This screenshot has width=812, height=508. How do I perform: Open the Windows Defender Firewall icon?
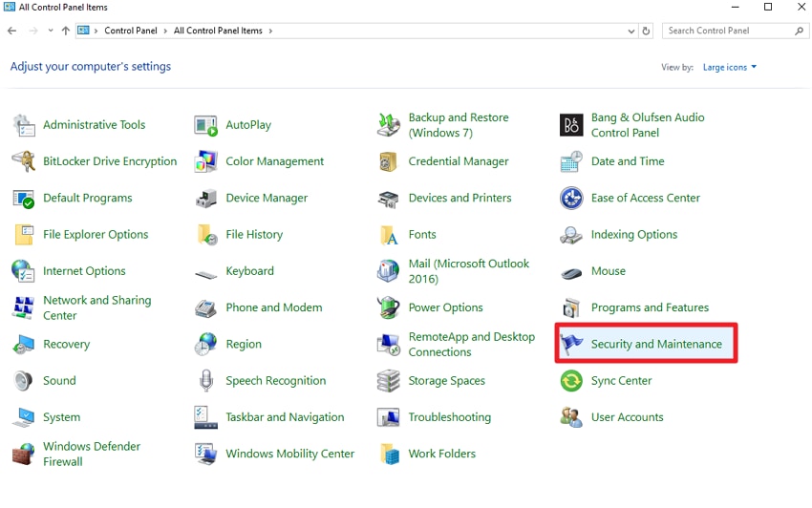(x=24, y=455)
